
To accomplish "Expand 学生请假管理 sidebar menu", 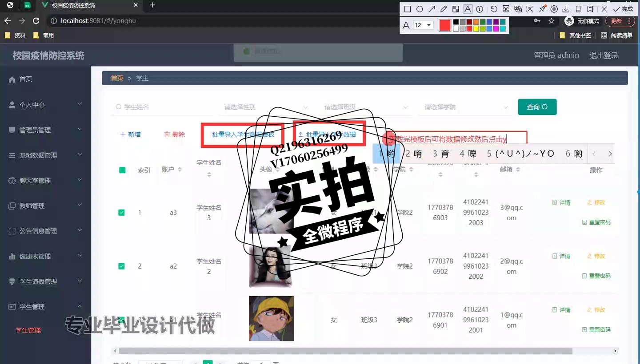I will (x=45, y=282).
